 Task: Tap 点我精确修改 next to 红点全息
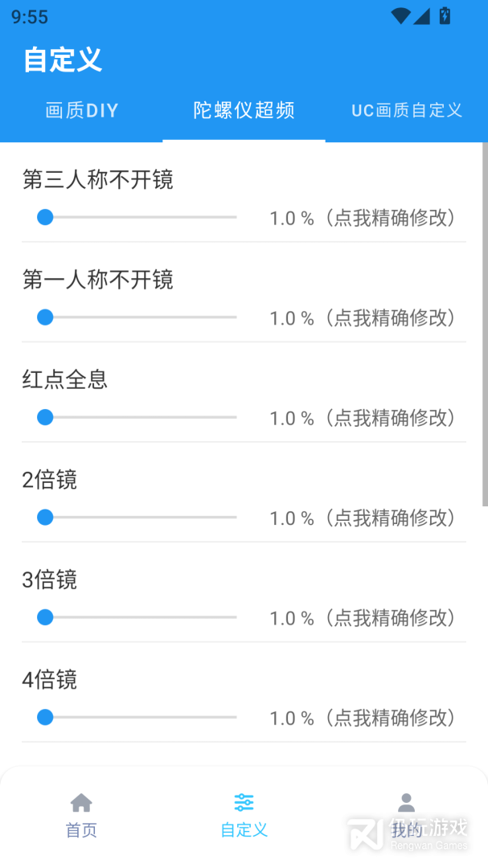tap(394, 418)
